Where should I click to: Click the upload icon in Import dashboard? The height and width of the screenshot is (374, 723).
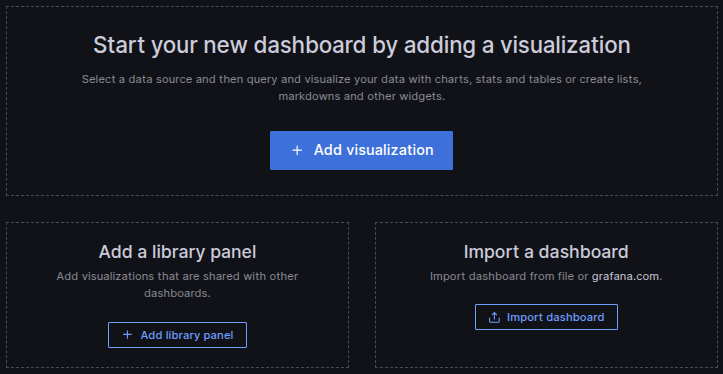(x=494, y=317)
